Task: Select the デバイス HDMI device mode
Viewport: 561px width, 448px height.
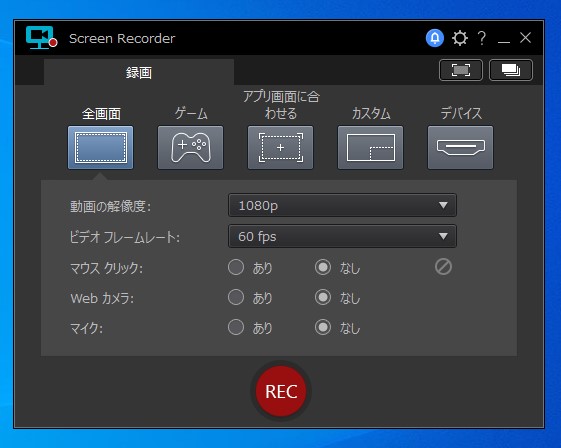Action: coord(460,147)
